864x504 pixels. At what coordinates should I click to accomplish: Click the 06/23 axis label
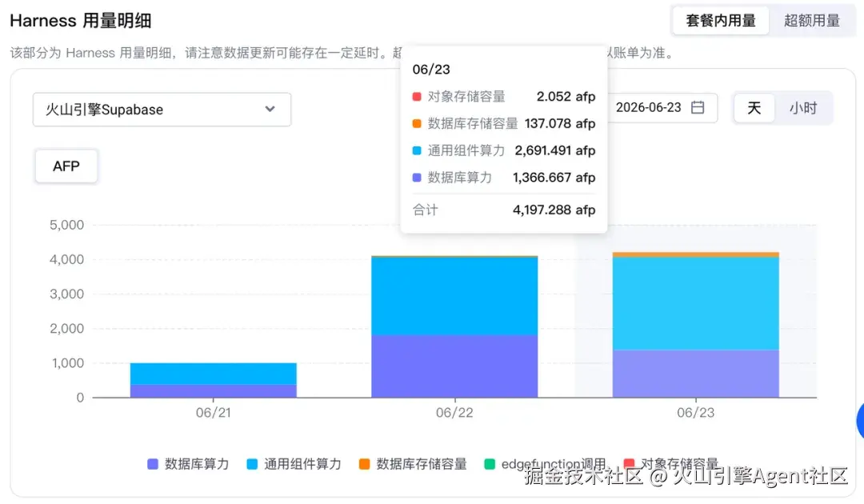[x=695, y=413]
